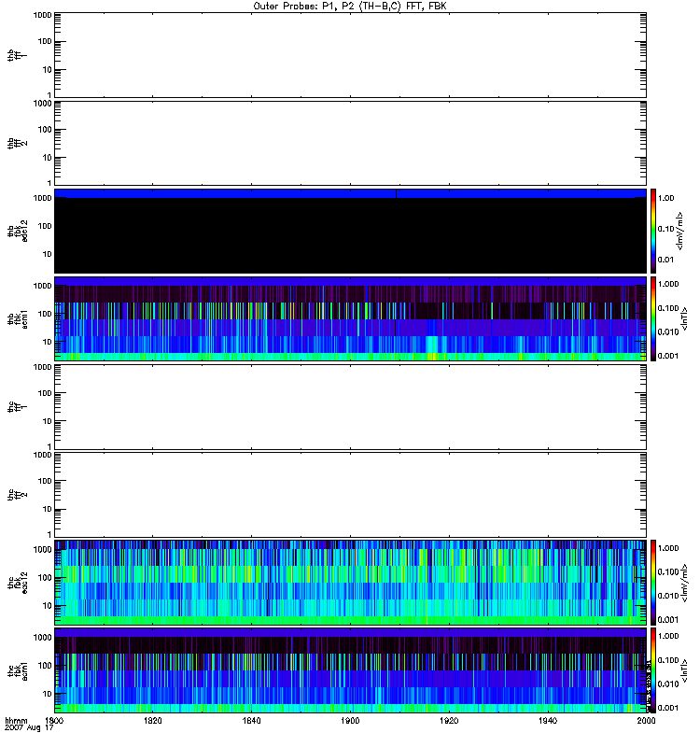Click the second empty thc FFT panel
The height and width of the screenshot is (747, 700).
pos(350,494)
